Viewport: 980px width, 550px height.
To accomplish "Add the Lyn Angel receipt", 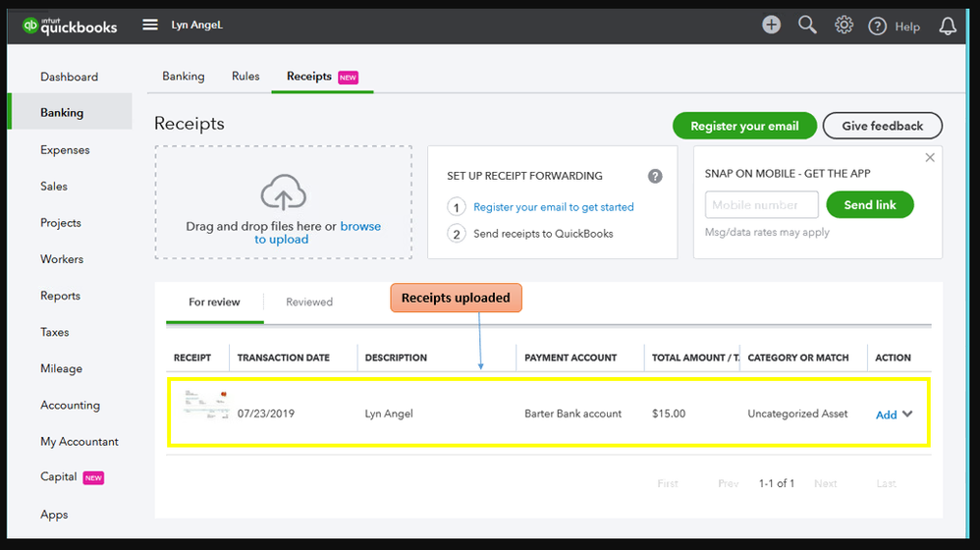I will (886, 414).
